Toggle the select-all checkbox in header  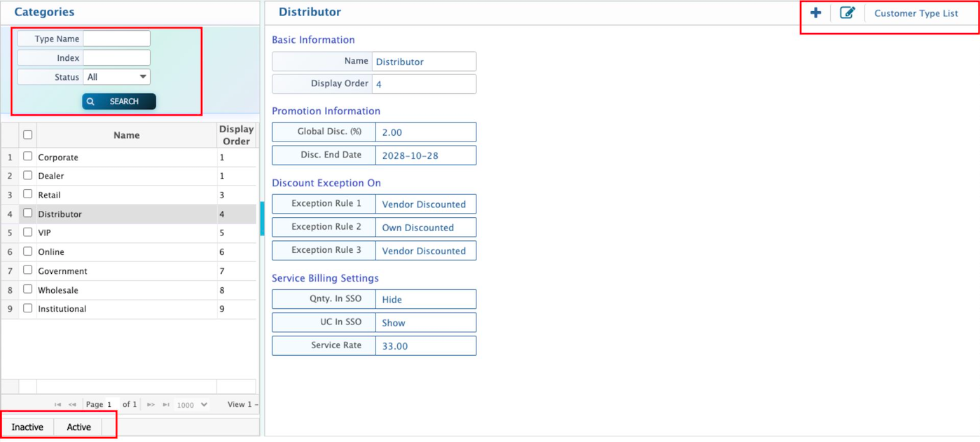point(28,134)
